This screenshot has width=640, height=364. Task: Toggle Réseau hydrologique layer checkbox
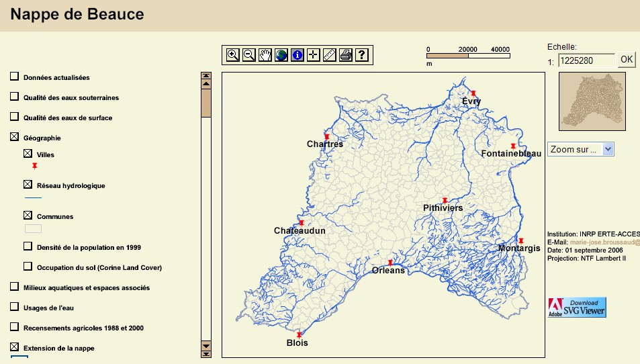(x=28, y=184)
